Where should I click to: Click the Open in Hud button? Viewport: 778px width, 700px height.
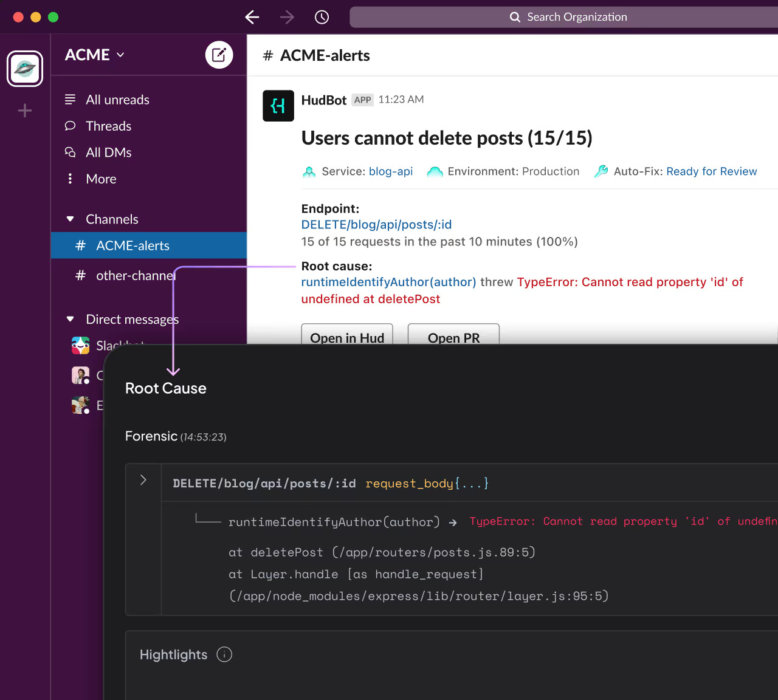(x=347, y=338)
